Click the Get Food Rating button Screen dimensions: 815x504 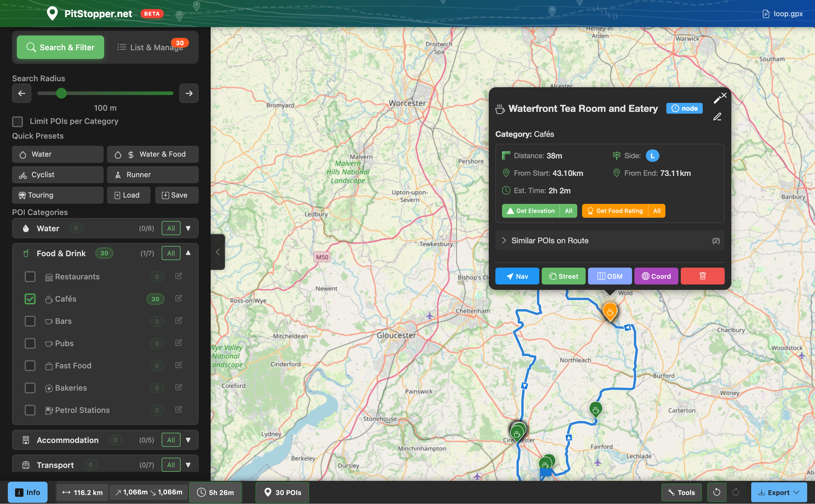[x=615, y=211]
